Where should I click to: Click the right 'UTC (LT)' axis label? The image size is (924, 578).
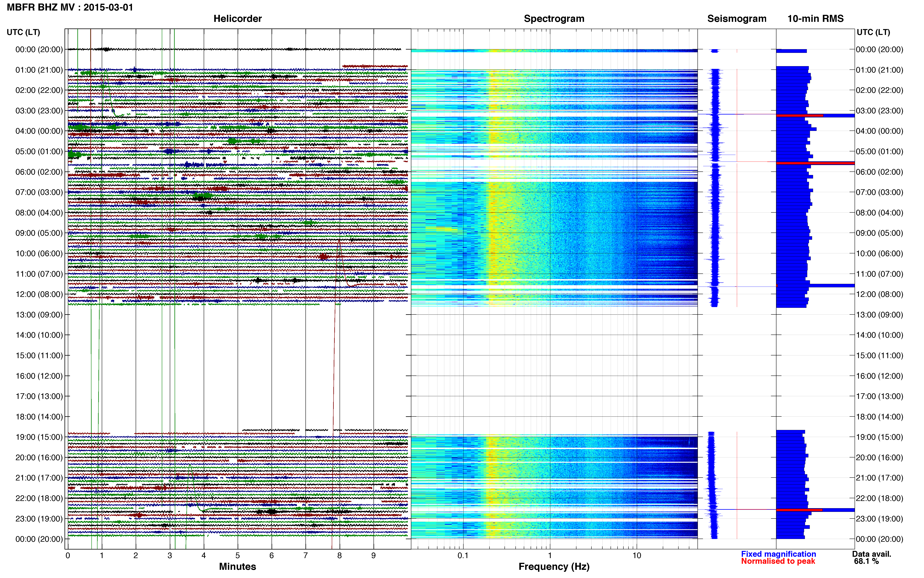point(873,32)
